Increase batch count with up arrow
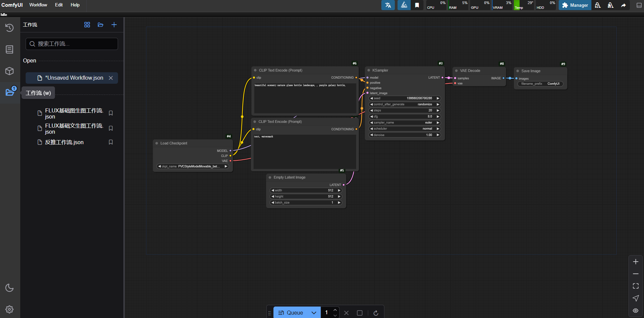644x318 pixels. coord(335,310)
